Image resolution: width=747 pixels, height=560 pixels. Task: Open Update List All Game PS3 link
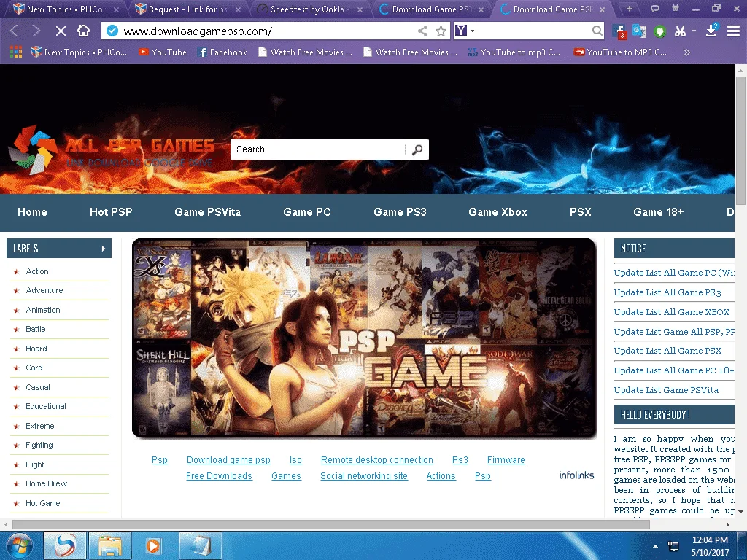[667, 292]
